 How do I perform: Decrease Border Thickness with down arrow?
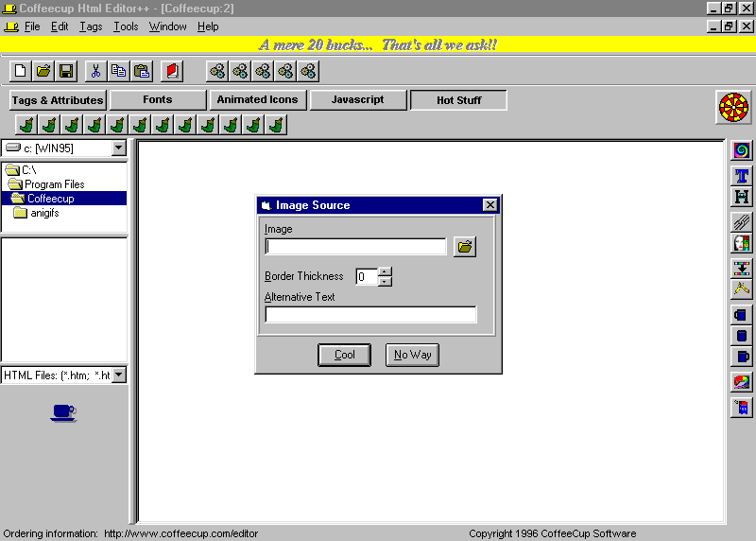[385, 281]
